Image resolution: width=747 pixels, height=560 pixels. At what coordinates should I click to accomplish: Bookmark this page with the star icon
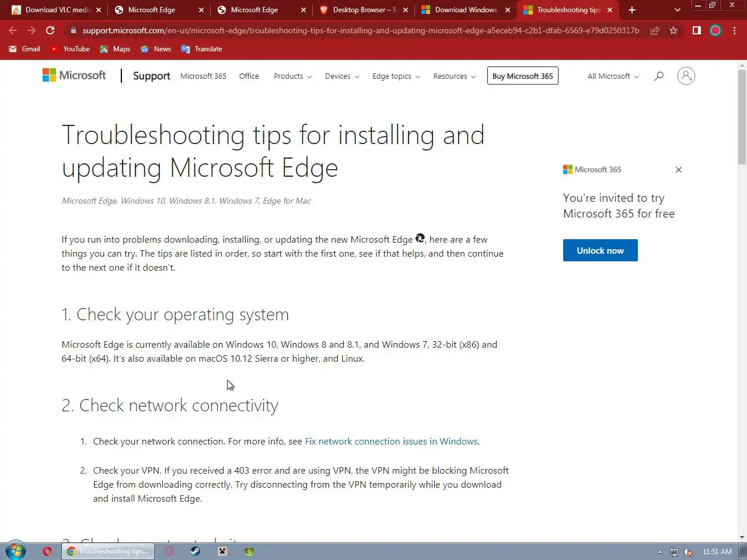673,30
